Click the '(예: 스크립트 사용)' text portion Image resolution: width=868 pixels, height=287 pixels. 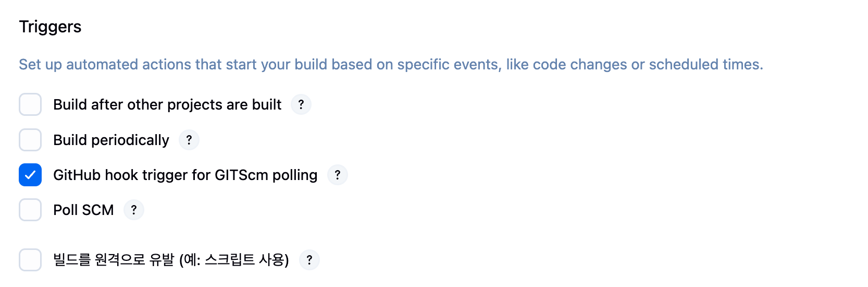(234, 259)
